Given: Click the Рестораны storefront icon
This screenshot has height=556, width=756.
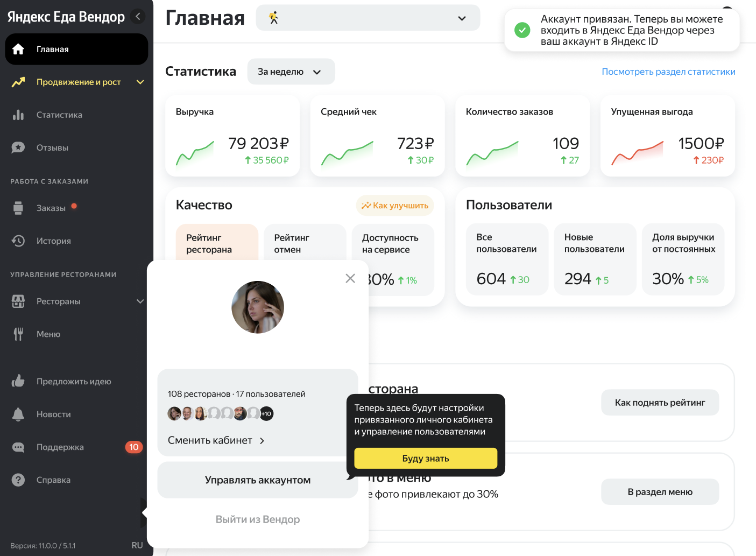Looking at the screenshot, I should (18, 301).
